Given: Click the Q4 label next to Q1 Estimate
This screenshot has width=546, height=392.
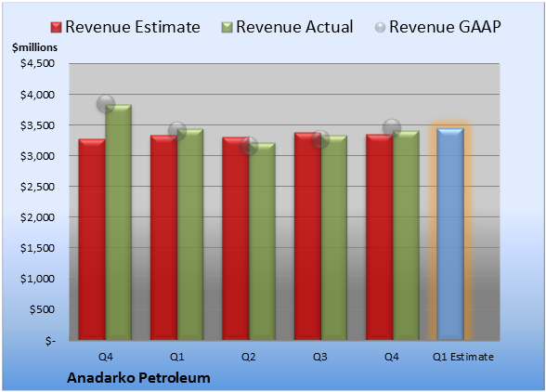Looking at the screenshot, I should (392, 357).
